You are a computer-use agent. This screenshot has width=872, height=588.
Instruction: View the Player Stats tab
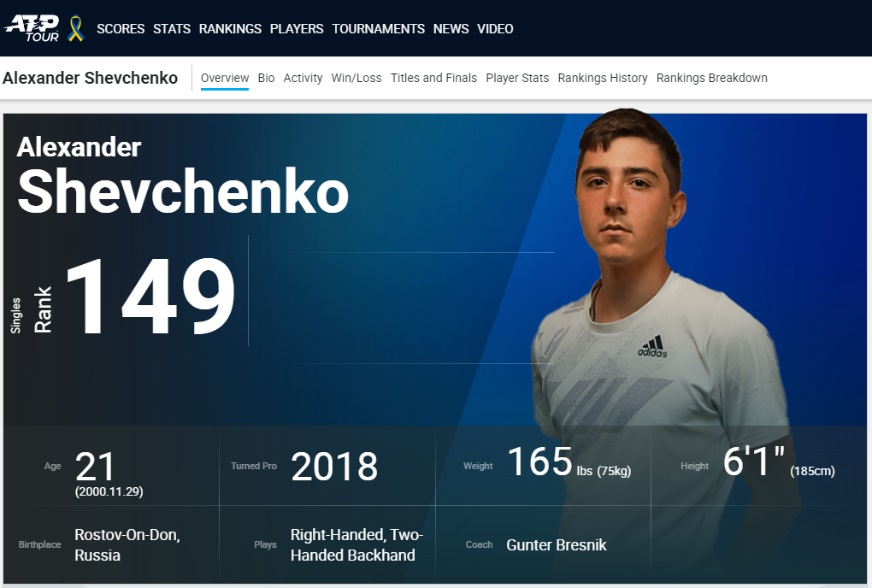coord(517,78)
